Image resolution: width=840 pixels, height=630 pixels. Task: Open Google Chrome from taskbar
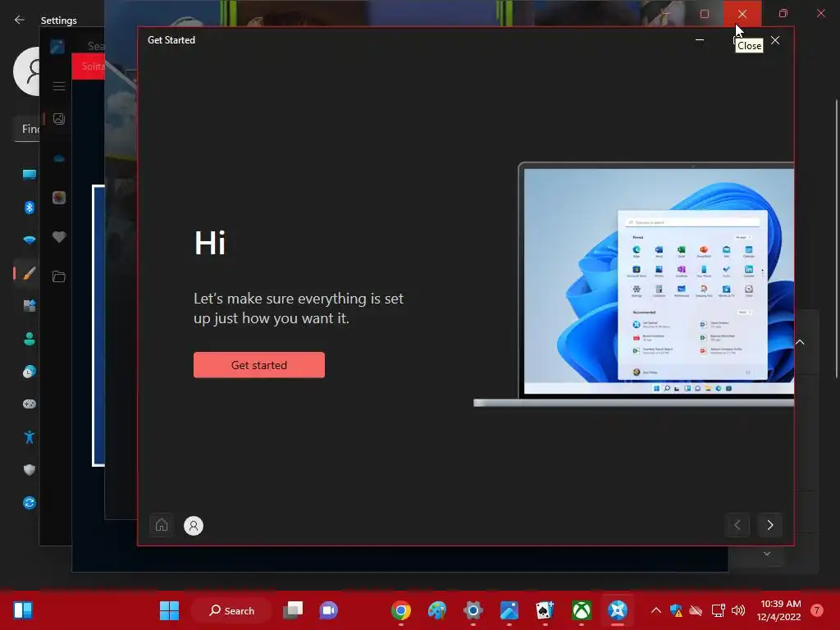pyautogui.click(x=400, y=610)
